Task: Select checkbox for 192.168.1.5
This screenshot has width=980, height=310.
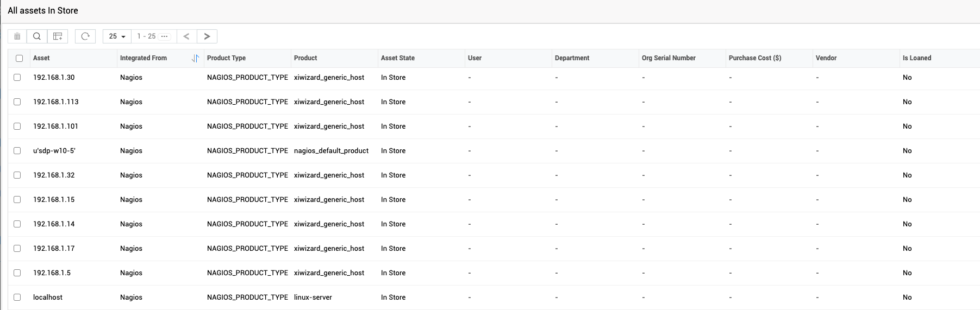Action: (x=17, y=273)
